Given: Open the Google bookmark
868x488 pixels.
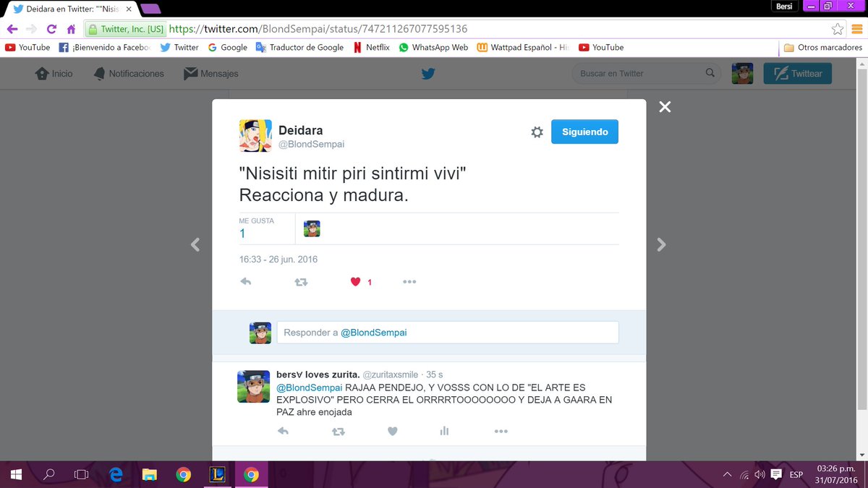Looking at the screenshot, I should click(227, 47).
